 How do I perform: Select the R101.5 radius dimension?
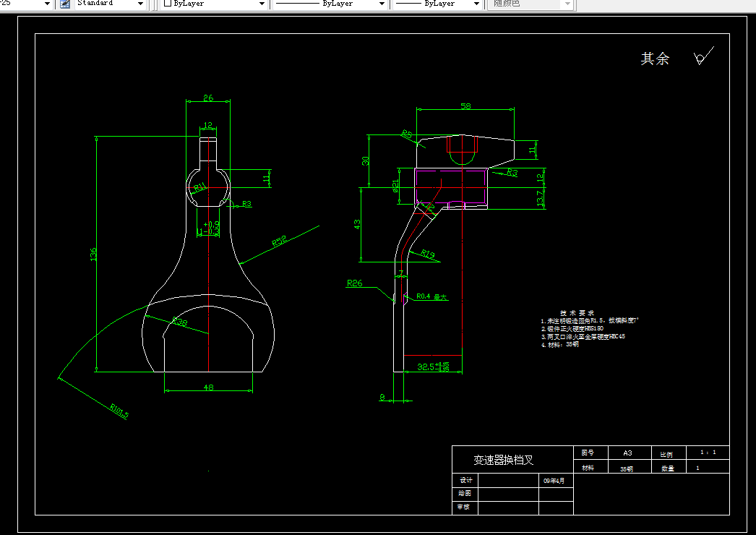(x=119, y=411)
